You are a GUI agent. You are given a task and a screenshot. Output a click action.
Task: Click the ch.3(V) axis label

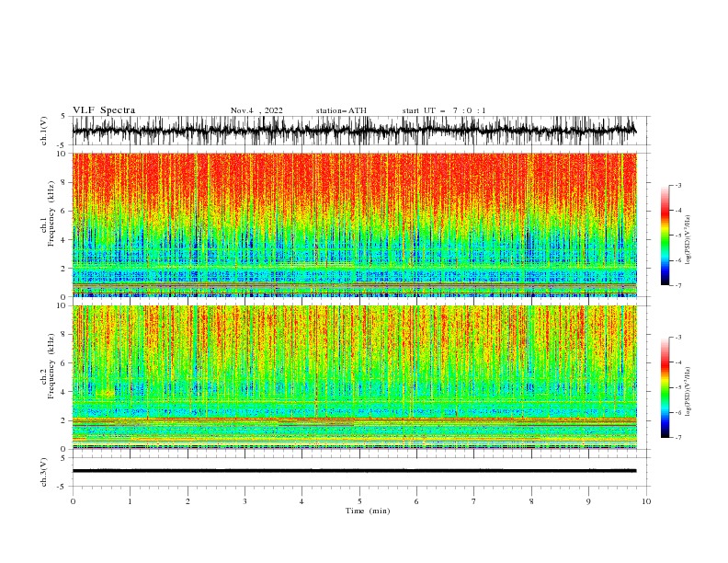(x=44, y=472)
